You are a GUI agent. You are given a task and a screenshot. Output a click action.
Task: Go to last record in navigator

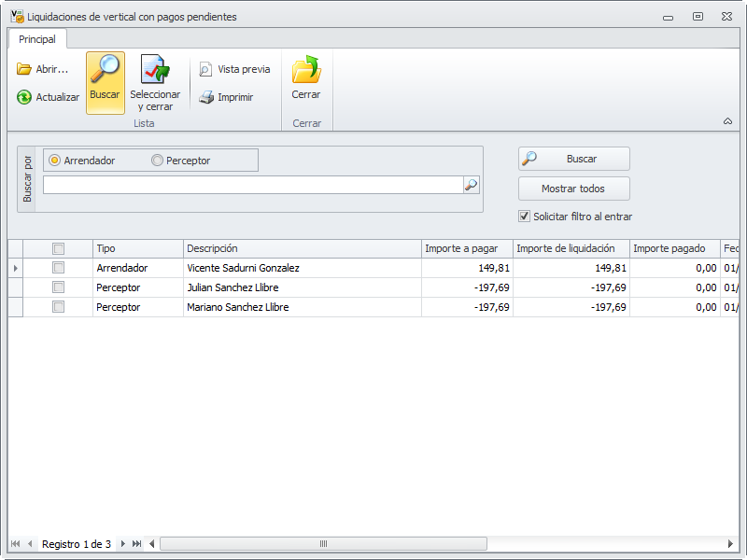pos(136,544)
